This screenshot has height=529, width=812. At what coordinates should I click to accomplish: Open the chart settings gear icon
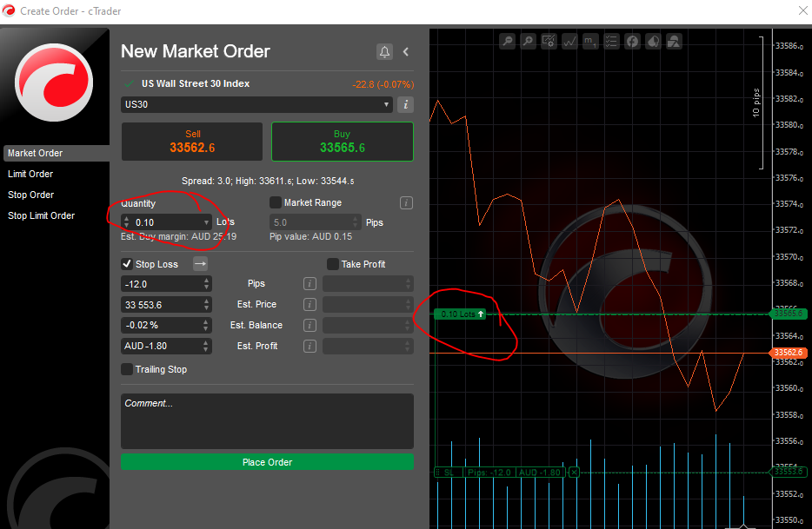coord(549,42)
